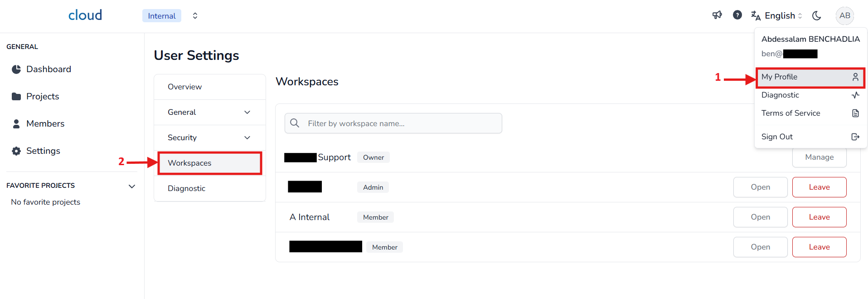Collapse the Favorite Projects section
Screen dimensions: 868x299
pyautogui.click(x=132, y=186)
